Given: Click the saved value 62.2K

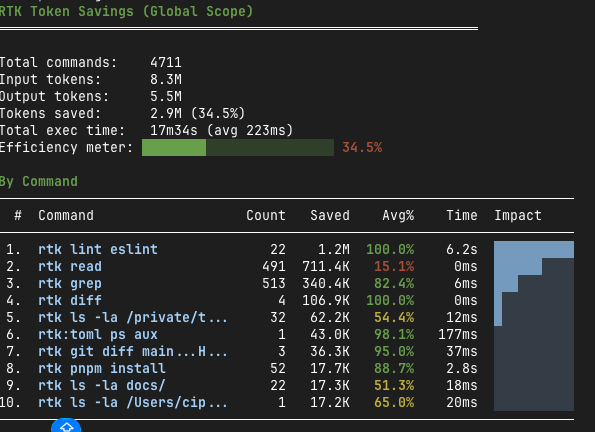Looking at the screenshot, I should click(x=330, y=317).
